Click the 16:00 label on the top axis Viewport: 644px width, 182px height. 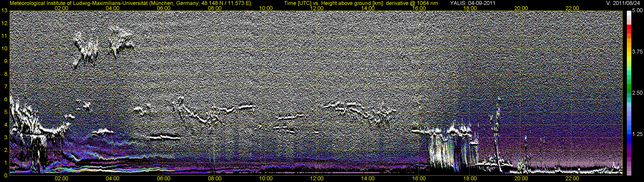pos(419,8)
